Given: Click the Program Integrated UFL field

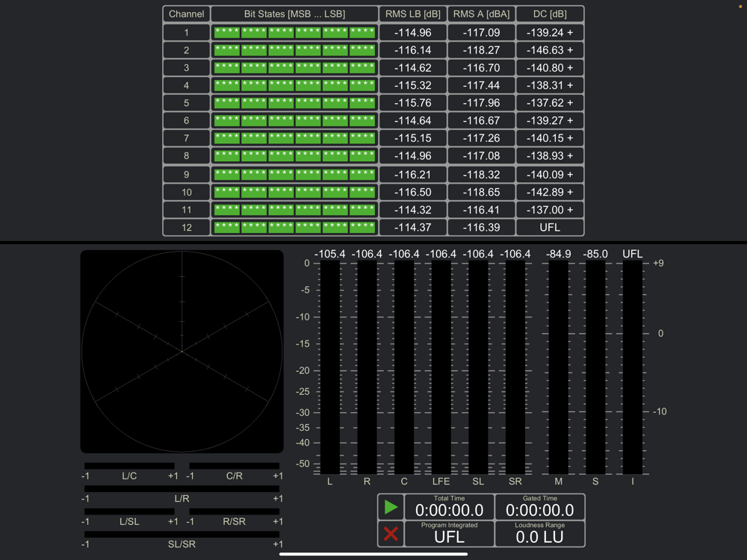Looking at the screenshot, I should tap(449, 534).
